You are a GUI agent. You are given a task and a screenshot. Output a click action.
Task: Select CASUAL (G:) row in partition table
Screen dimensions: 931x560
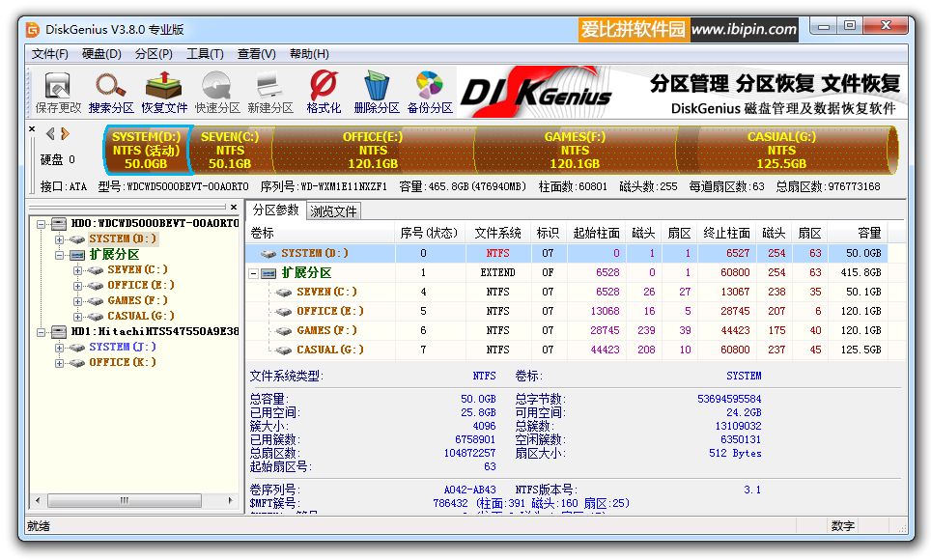[x=567, y=350]
